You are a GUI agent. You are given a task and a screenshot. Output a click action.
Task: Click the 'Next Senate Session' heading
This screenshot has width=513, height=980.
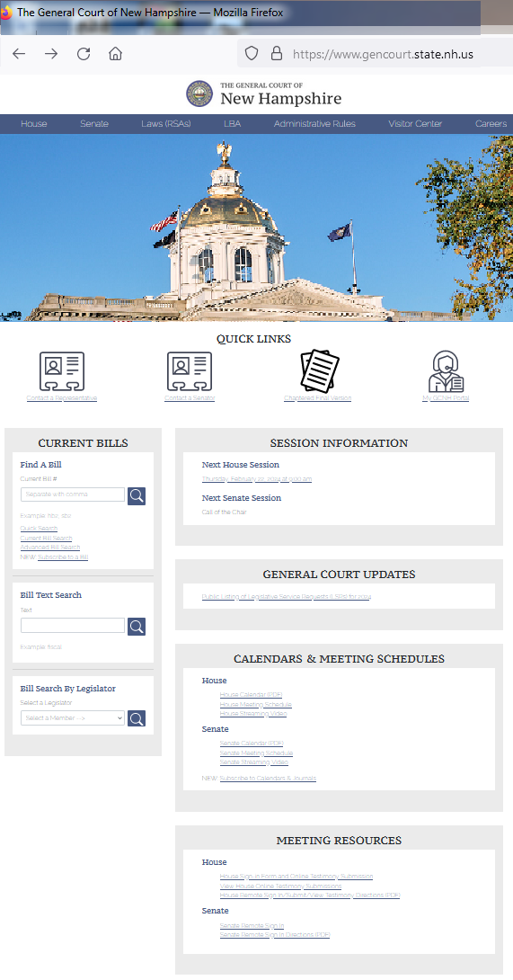point(241,498)
